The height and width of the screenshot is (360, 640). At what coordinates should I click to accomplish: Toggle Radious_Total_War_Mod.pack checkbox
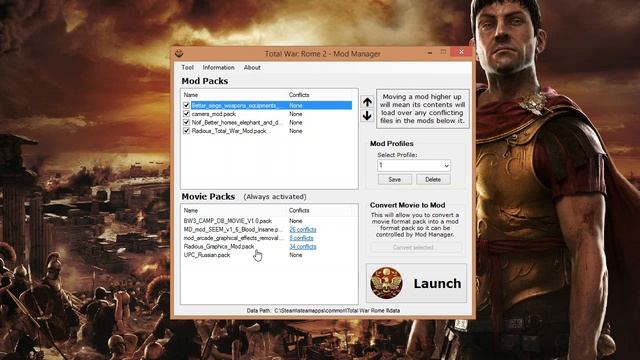(x=186, y=131)
